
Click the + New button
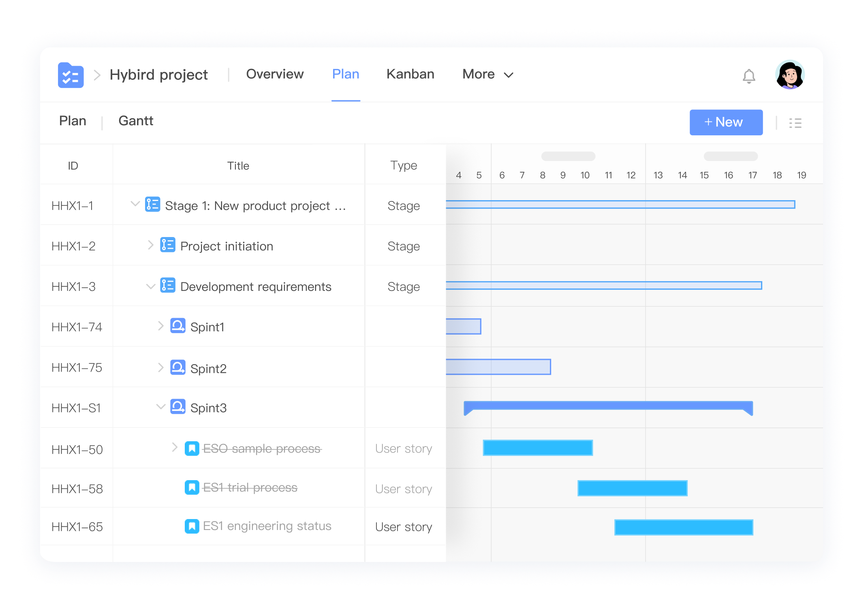coord(726,122)
